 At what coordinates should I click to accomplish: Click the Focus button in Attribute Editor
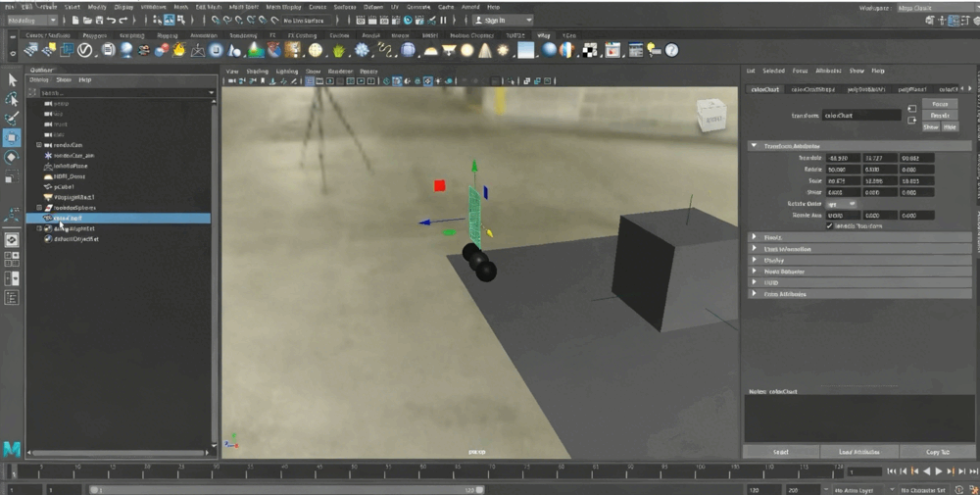click(x=939, y=103)
